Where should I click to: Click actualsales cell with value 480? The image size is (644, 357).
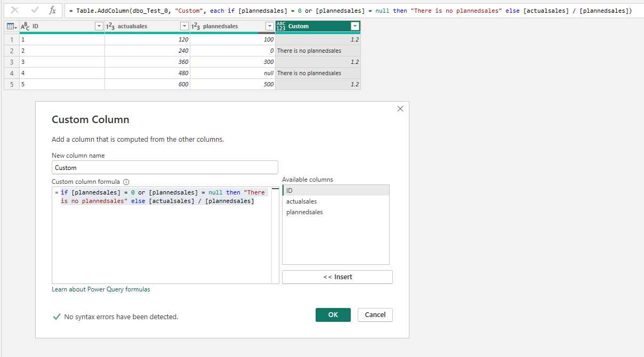tap(147, 73)
